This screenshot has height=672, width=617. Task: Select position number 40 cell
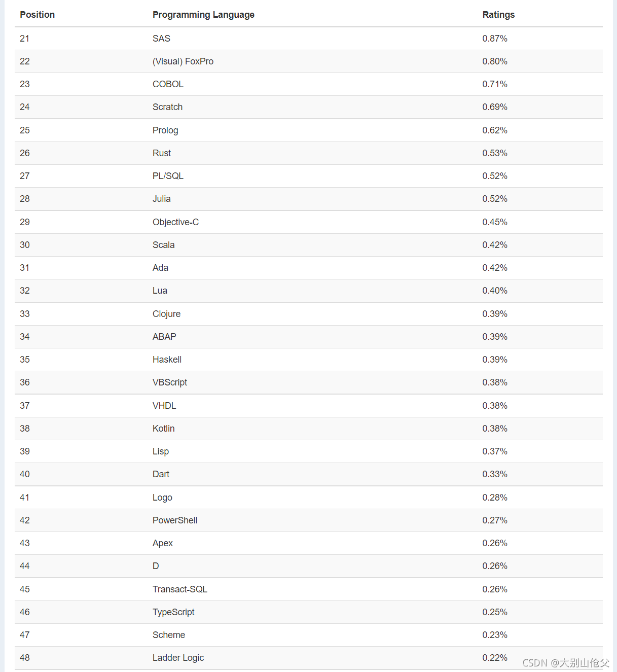[x=25, y=474]
